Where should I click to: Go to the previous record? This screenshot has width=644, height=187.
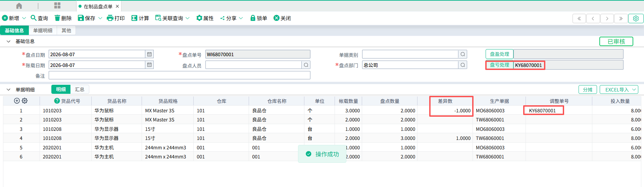tap(593, 18)
